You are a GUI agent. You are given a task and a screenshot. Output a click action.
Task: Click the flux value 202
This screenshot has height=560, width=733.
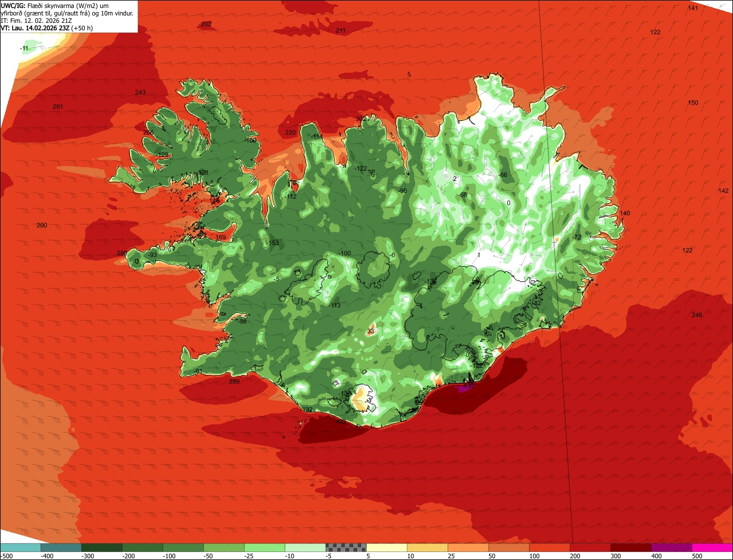(x=206, y=24)
